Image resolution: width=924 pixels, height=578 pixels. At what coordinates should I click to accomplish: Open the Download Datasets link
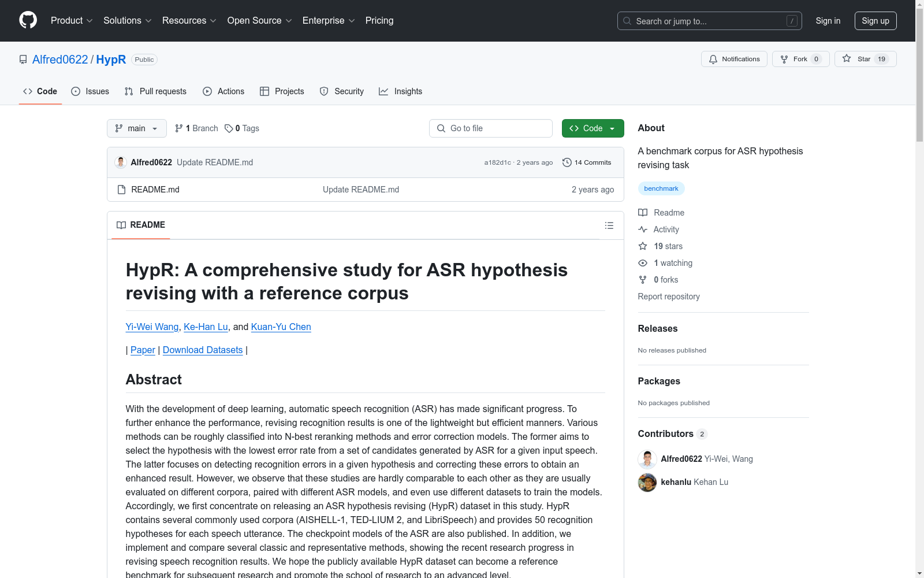(203, 350)
